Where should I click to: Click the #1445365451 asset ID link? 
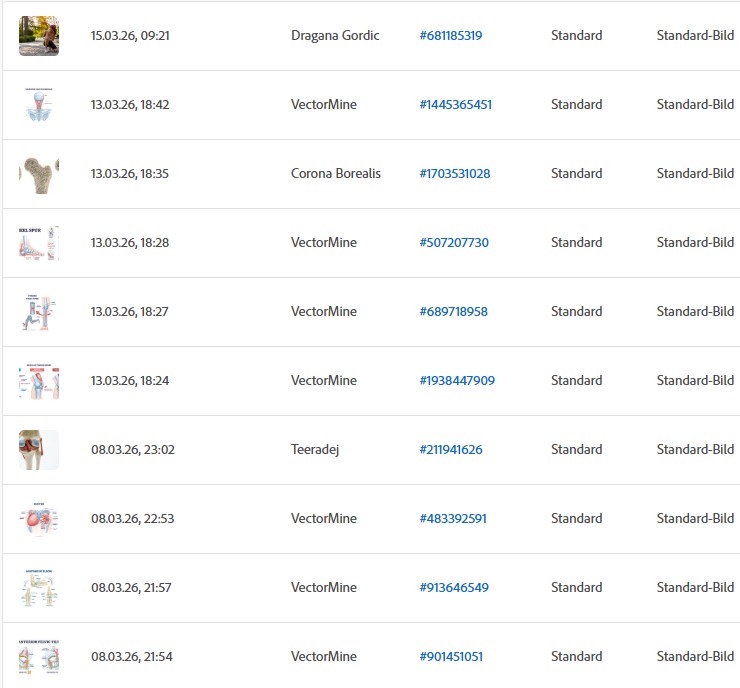click(x=455, y=105)
